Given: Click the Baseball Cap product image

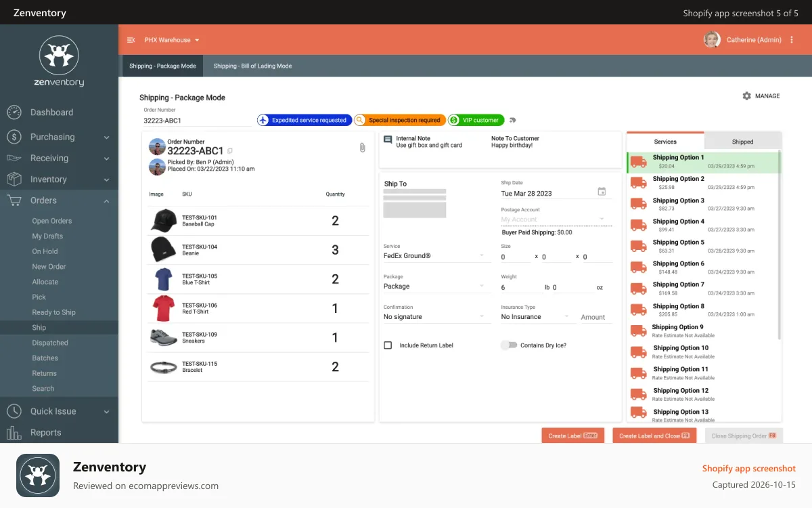Looking at the screenshot, I should [x=164, y=220].
